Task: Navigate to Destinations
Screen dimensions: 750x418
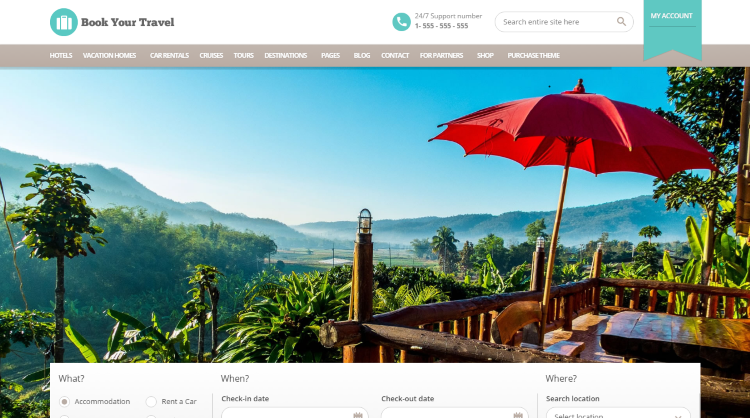Action: pyautogui.click(x=286, y=55)
